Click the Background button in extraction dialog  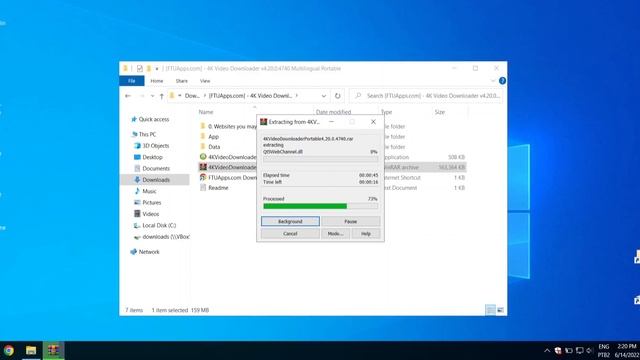pyautogui.click(x=290, y=221)
